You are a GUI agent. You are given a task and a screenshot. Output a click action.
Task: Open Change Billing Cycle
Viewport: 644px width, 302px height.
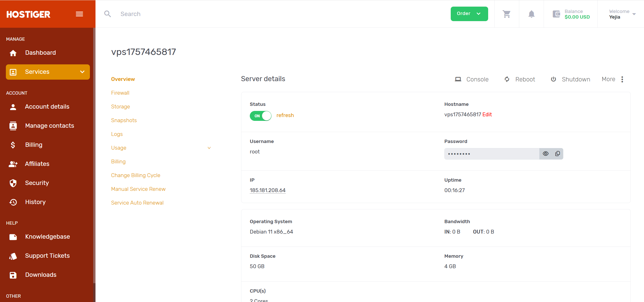pos(136,175)
